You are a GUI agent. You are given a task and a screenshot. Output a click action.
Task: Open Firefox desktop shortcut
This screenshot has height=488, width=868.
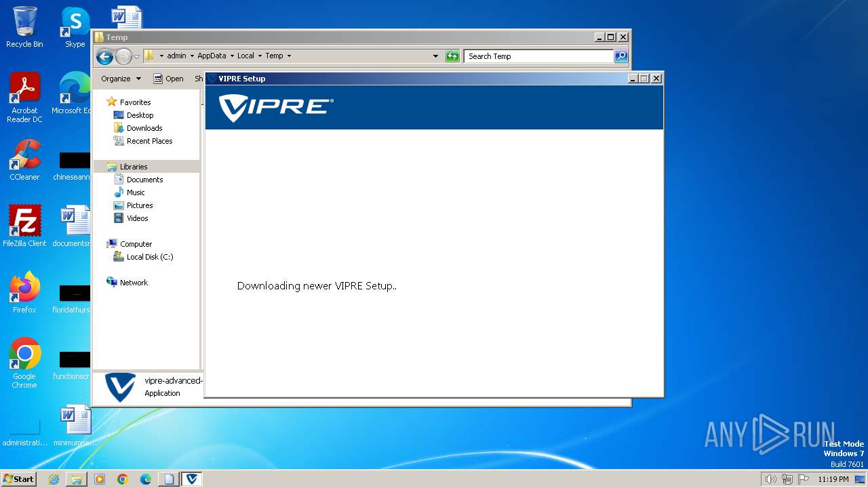point(24,293)
